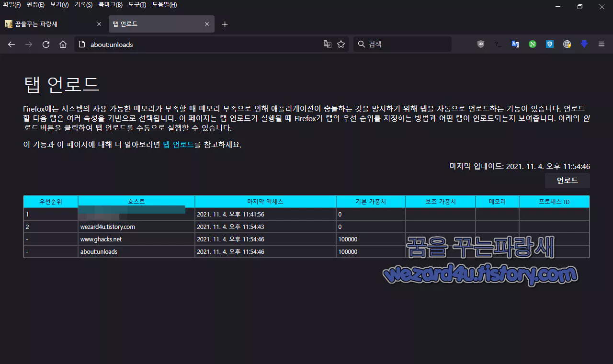
Task: Click the translate page icon in address bar
Action: tap(327, 44)
